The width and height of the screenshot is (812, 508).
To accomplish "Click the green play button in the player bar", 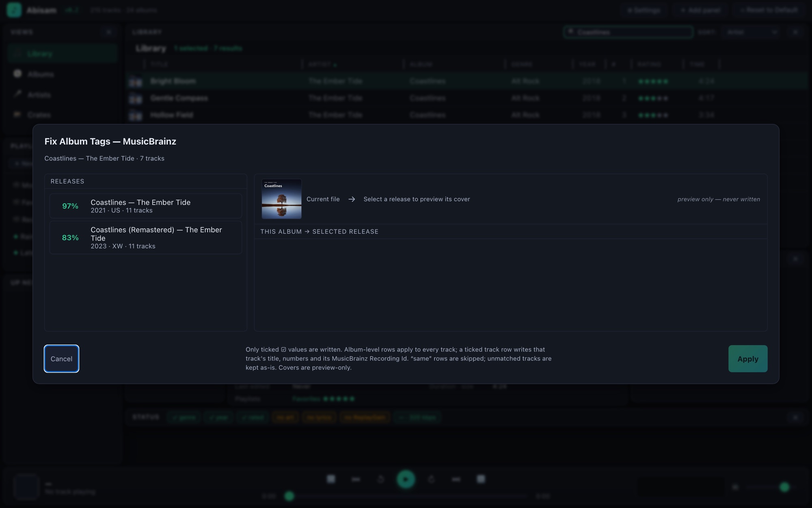I will tap(406, 479).
